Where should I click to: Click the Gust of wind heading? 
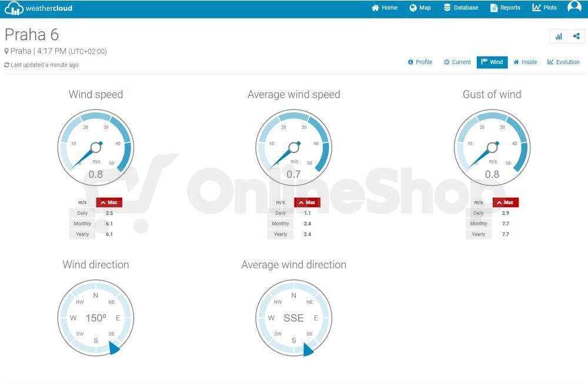click(x=492, y=95)
